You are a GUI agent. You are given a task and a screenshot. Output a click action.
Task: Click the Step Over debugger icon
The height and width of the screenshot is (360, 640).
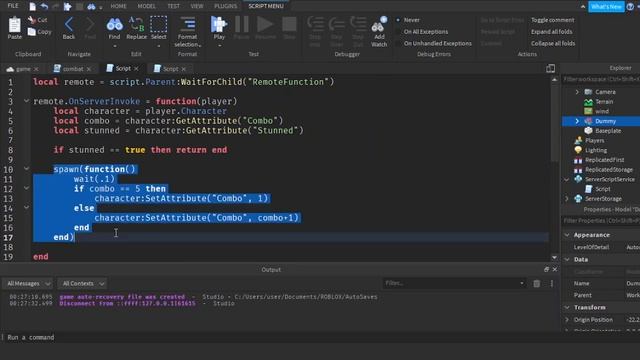coord(337,24)
